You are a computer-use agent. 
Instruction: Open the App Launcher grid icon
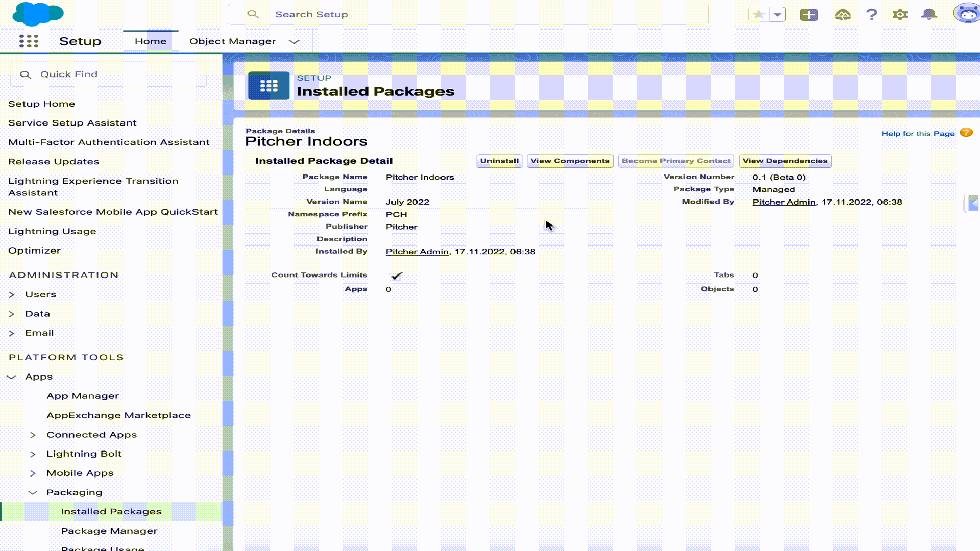coord(29,41)
